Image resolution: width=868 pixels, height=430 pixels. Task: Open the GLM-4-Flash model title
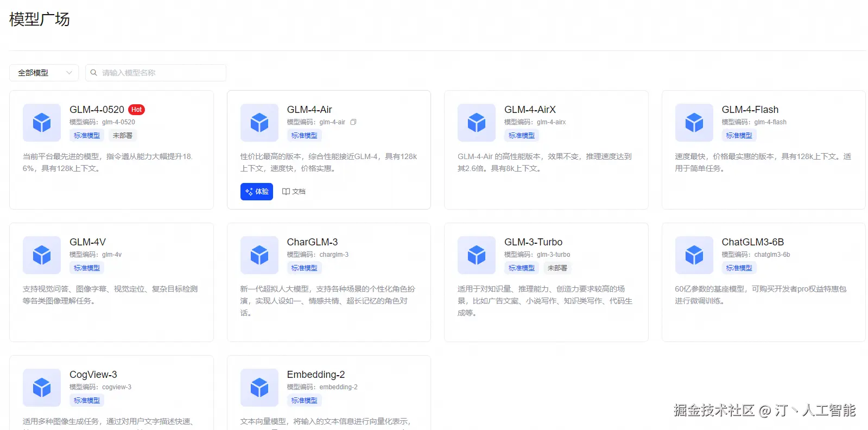750,110
